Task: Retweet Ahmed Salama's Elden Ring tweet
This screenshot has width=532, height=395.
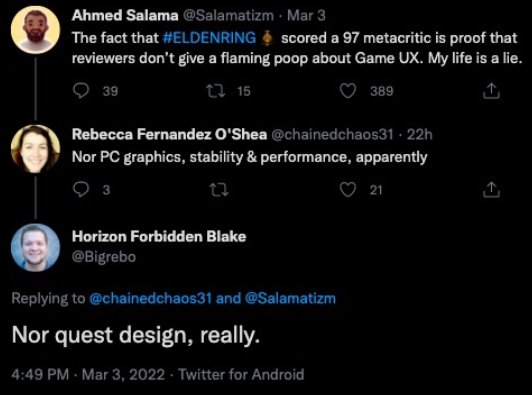Action: point(216,91)
